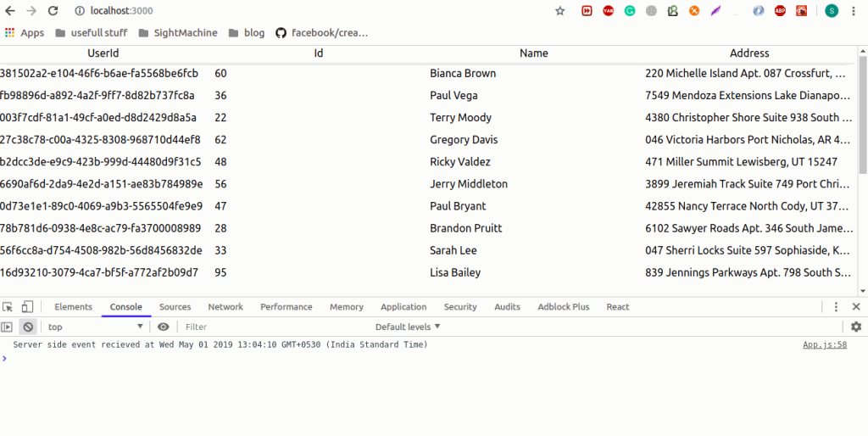Select the inspect element picker icon
868x436 pixels.
[x=8, y=307]
